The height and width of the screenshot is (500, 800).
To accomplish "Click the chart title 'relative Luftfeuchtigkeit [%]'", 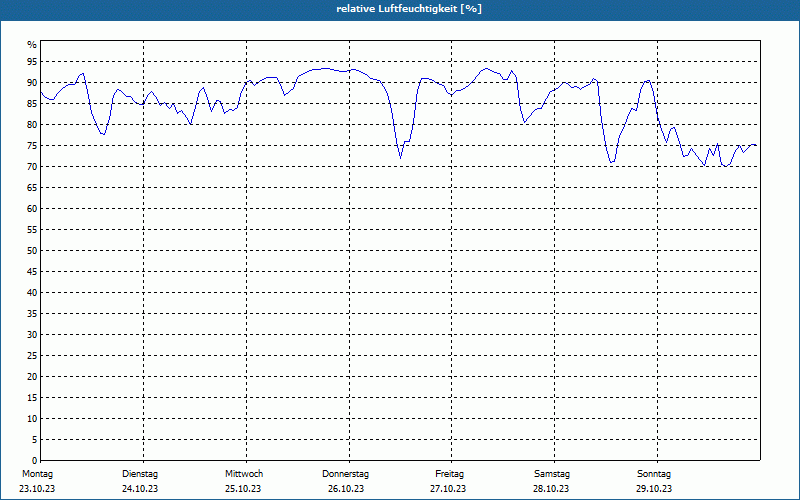I will coord(409,9).
